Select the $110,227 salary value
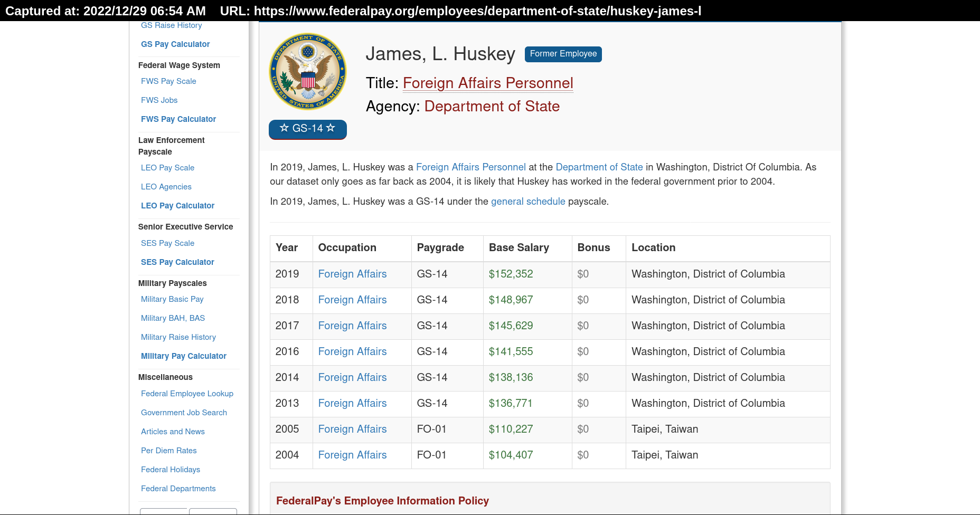 tap(511, 430)
